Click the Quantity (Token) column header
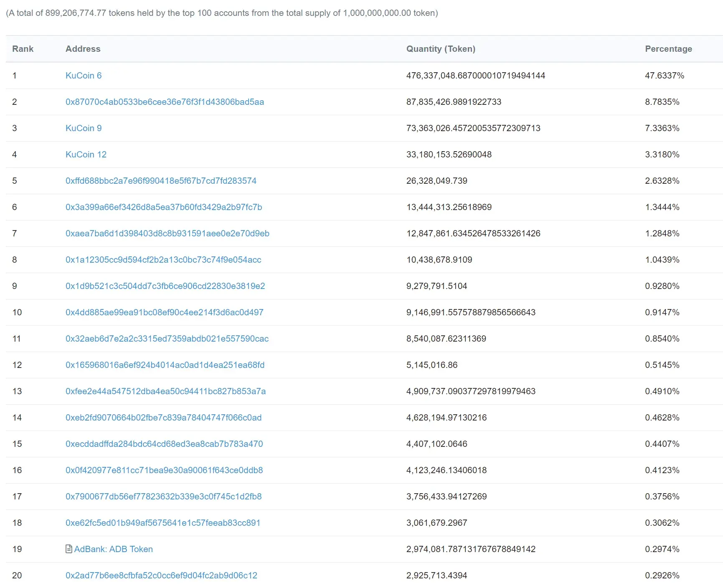 [x=441, y=49]
